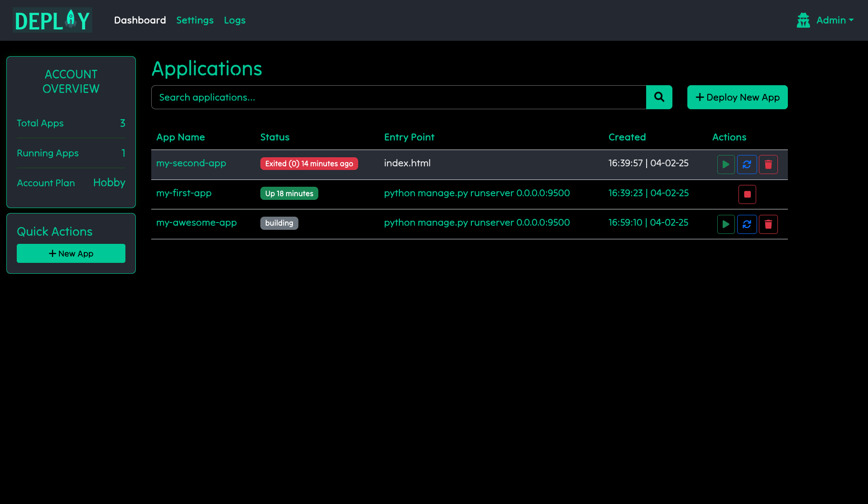Open the my-second-app link
The height and width of the screenshot is (504, 868).
(191, 163)
